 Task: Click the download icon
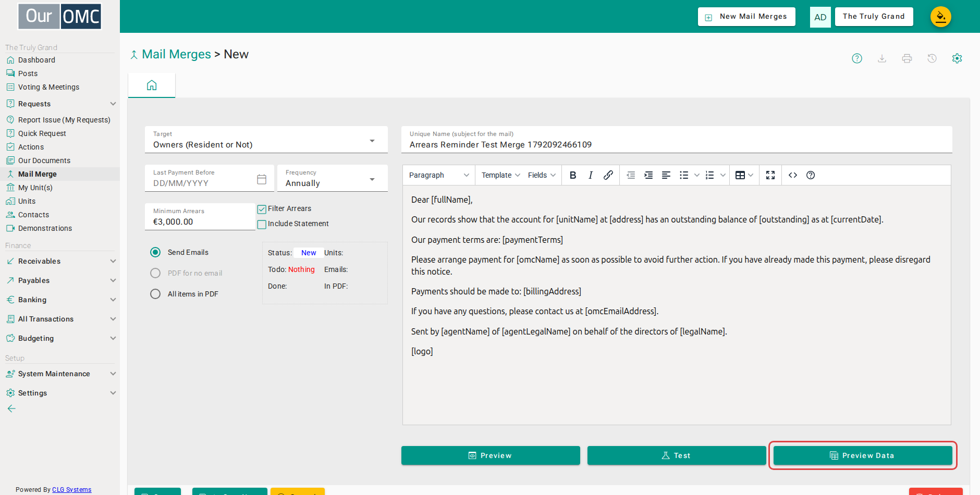pos(882,58)
